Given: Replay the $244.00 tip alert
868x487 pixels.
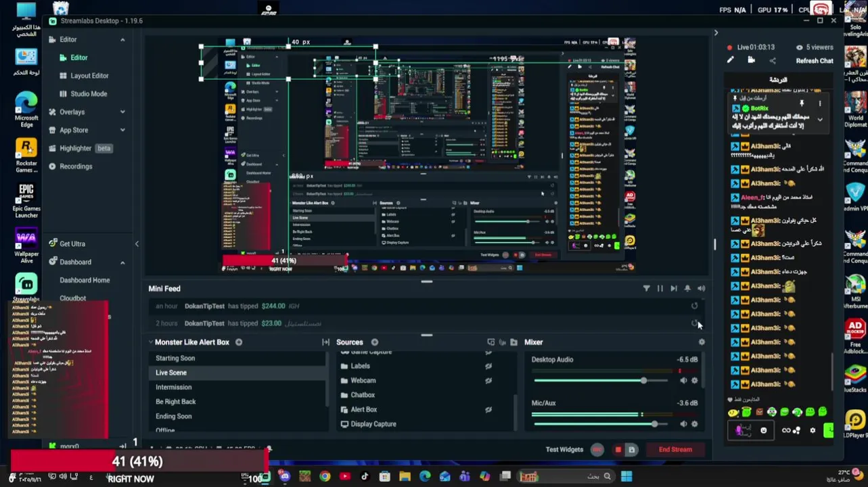Looking at the screenshot, I should pyautogui.click(x=694, y=306).
